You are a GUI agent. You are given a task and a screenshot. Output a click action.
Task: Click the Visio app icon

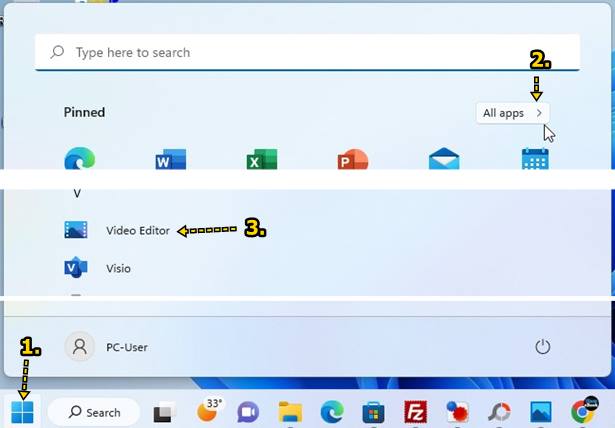point(76,268)
